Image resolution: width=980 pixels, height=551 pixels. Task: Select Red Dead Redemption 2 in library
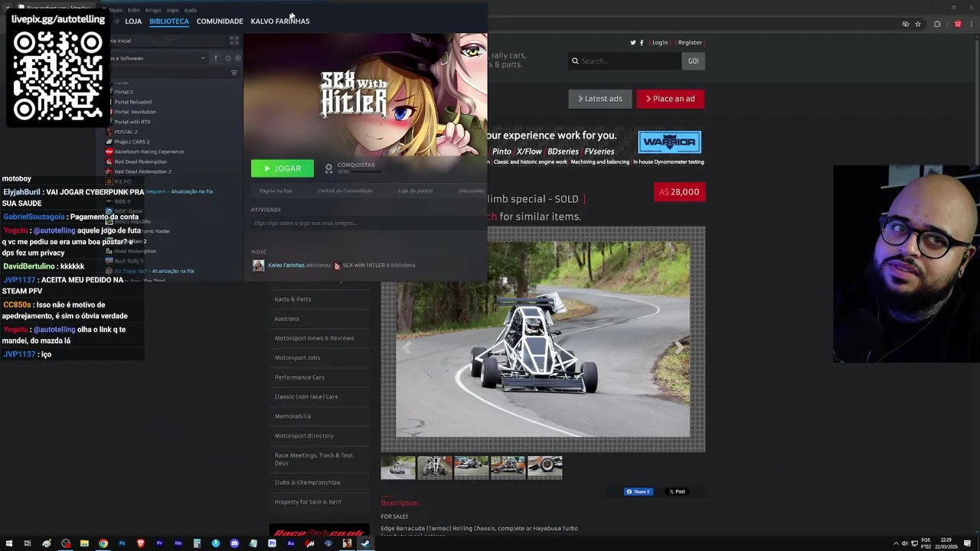coord(142,171)
